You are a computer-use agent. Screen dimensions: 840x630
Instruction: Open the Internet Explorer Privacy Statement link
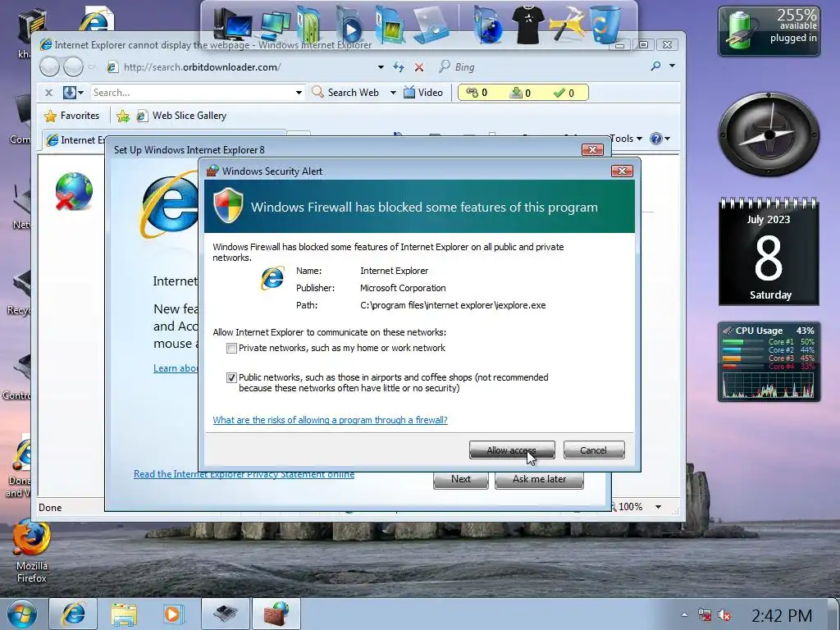click(x=244, y=474)
